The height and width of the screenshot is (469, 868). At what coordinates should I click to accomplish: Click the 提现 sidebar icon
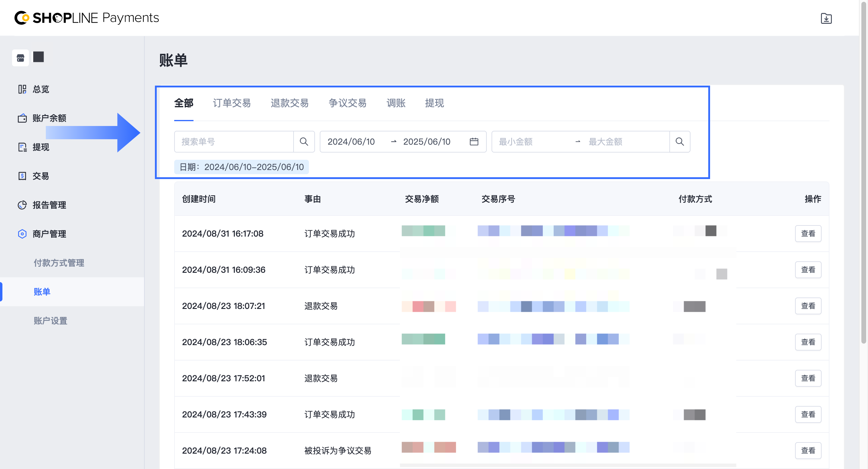tap(22, 147)
